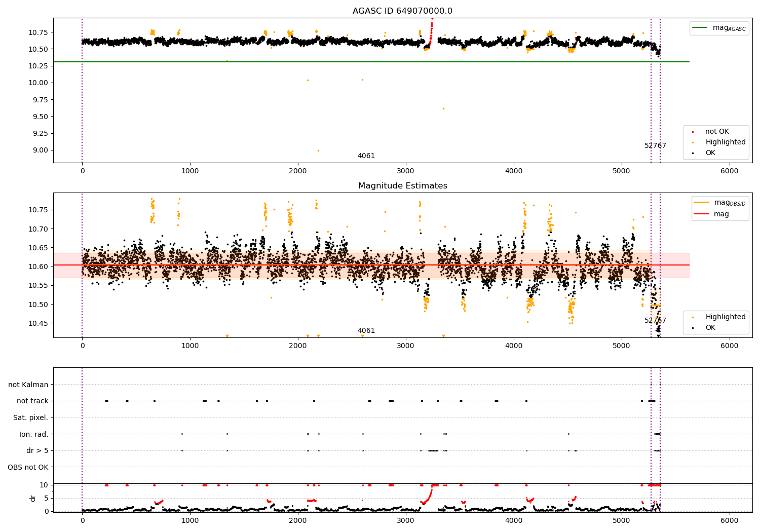
Task: Click the '4061' annotation in the top plot
Action: pyautogui.click(x=366, y=156)
